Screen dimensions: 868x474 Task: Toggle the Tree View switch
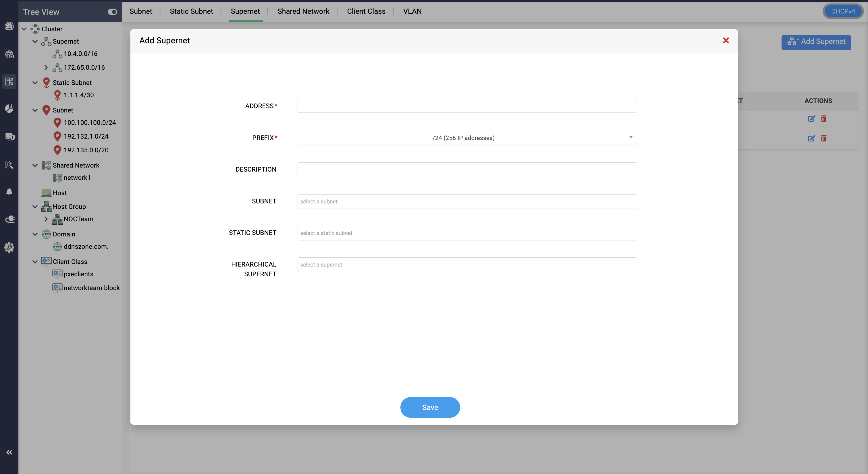point(112,12)
